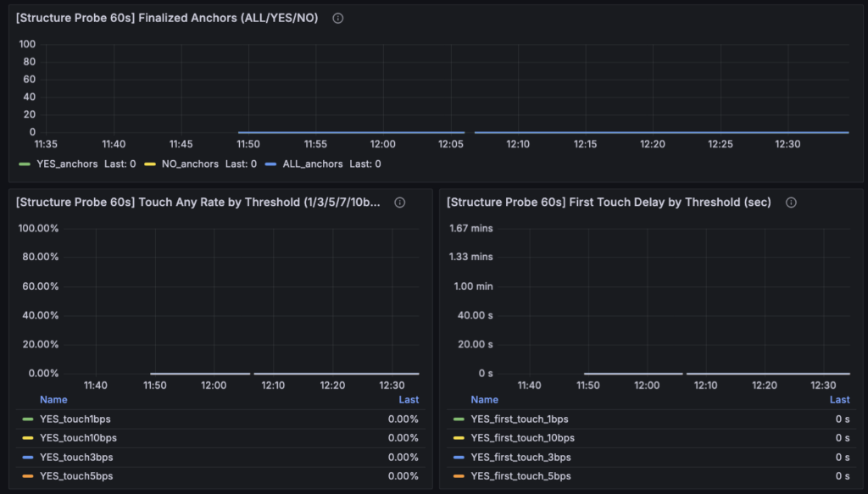Sort Touch Rate legend by Name column
The width and height of the screenshot is (868, 494).
(x=53, y=400)
